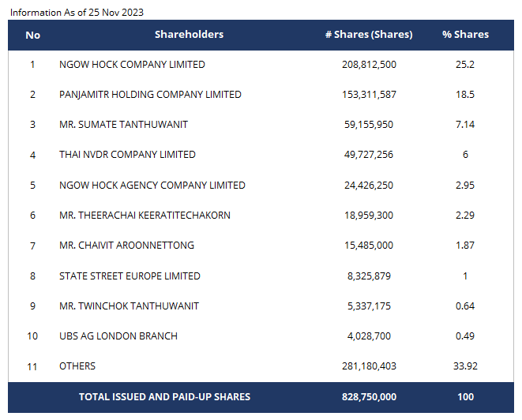Select the OTHERS shareholder row
The image size is (522, 420).
[x=77, y=366]
